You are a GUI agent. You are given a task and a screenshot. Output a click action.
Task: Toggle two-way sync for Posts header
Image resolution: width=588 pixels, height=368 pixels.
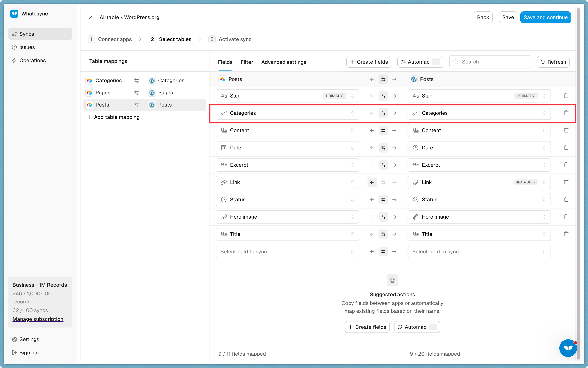click(x=383, y=79)
